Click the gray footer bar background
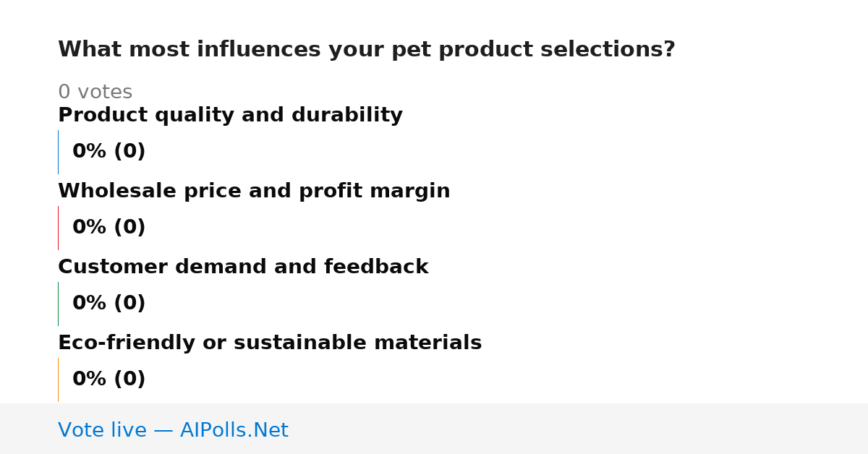 (x=579, y=429)
